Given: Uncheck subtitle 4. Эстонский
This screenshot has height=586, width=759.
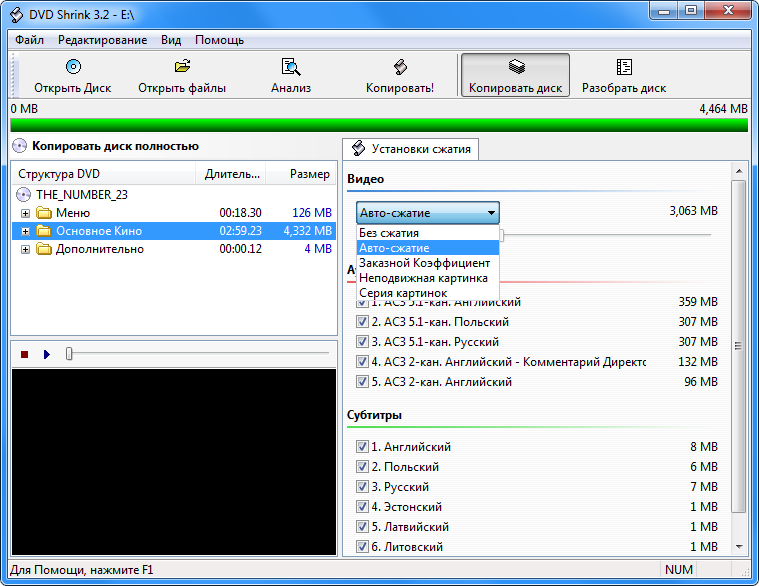Looking at the screenshot, I should click(362, 507).
